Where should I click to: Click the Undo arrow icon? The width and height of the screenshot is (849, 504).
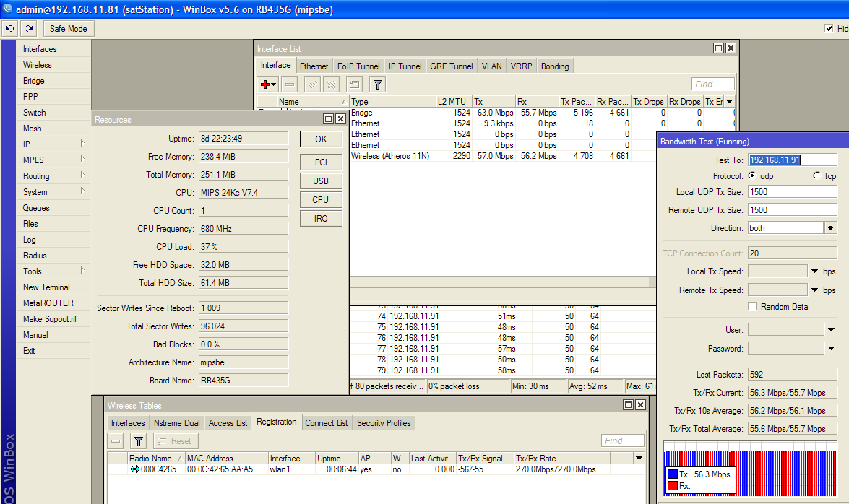coord(9,28)
